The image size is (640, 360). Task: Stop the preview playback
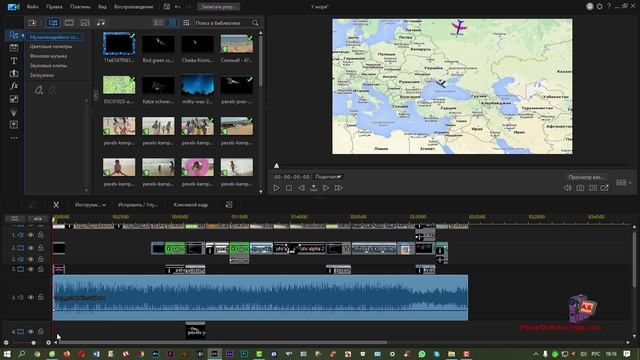coord(289,188)
